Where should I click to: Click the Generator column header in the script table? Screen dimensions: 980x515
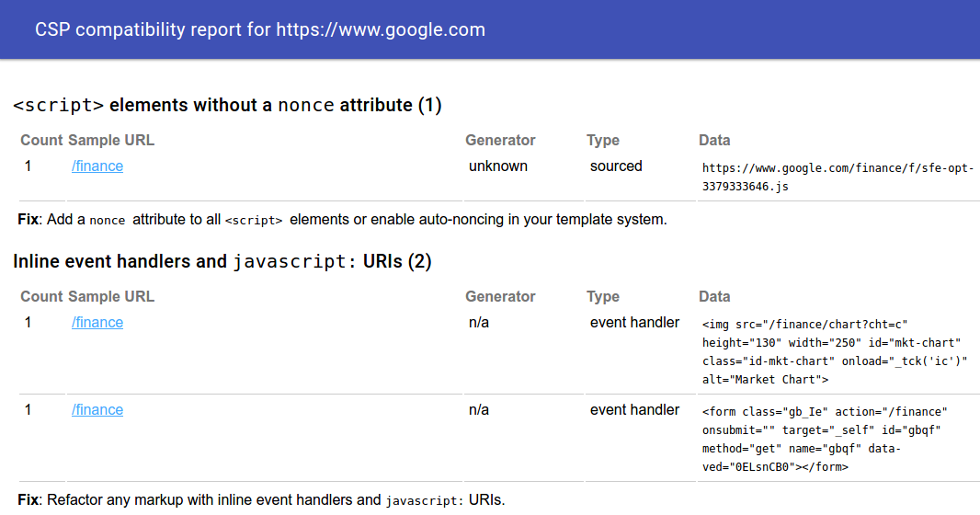pyautogui.click(x=500, y=141)
